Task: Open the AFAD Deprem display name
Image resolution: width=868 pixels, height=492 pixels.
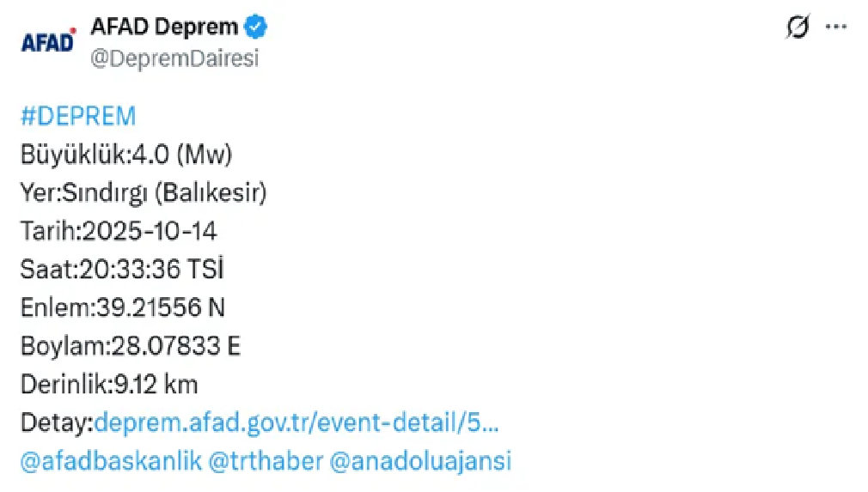Action: point(163,27)
